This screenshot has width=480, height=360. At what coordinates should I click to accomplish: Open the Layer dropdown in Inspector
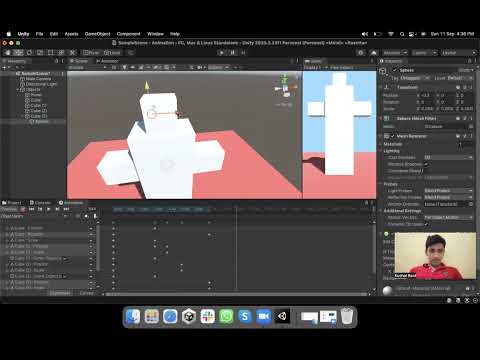(x=459, y=78)
